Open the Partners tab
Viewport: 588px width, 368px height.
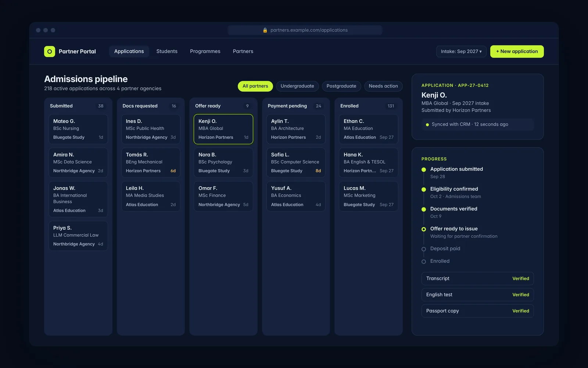tap(243, 52)
